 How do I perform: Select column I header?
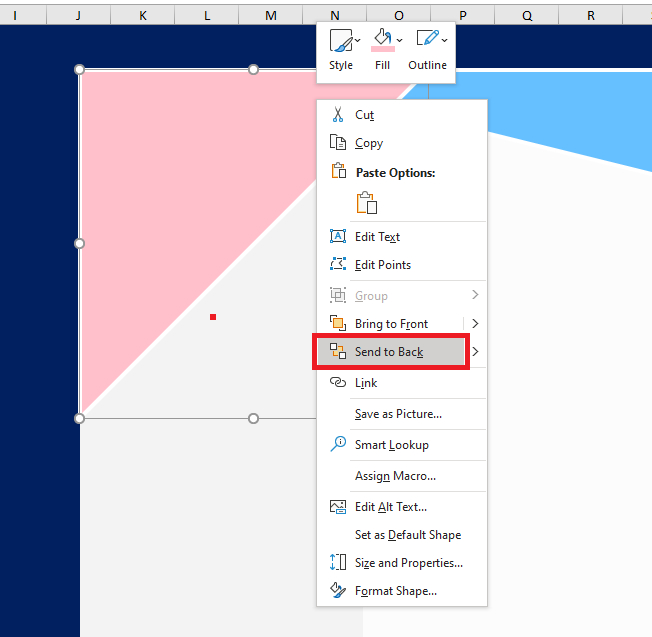(x=23, y=15)
